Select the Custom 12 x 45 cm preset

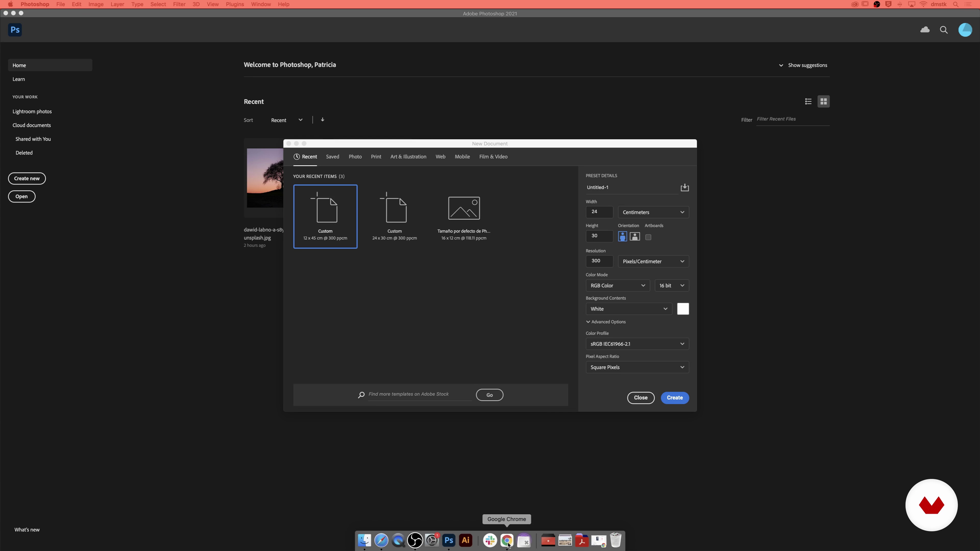[325, 216]
